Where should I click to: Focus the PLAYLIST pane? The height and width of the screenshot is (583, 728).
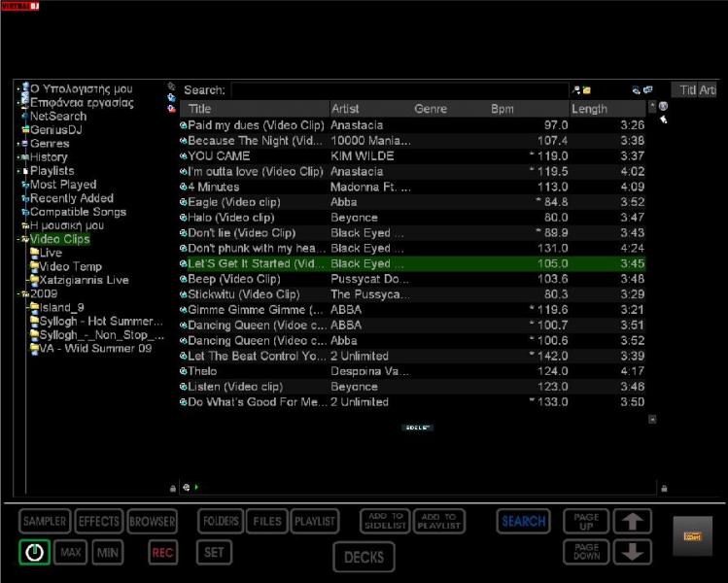click(315, 521)
